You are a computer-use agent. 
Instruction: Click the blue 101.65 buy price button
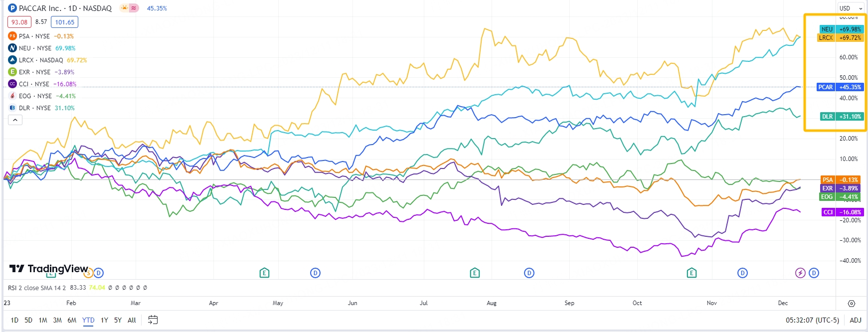(65, 22)
